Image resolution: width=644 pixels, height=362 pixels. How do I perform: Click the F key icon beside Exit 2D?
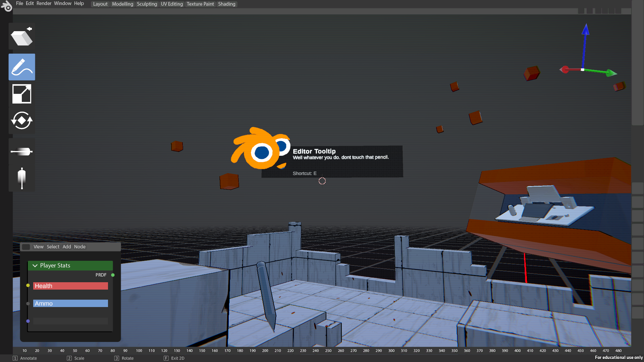coord(166,358)
